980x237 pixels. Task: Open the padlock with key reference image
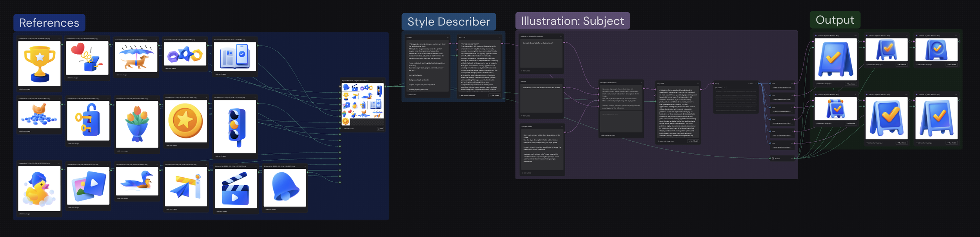click(88, 120)
